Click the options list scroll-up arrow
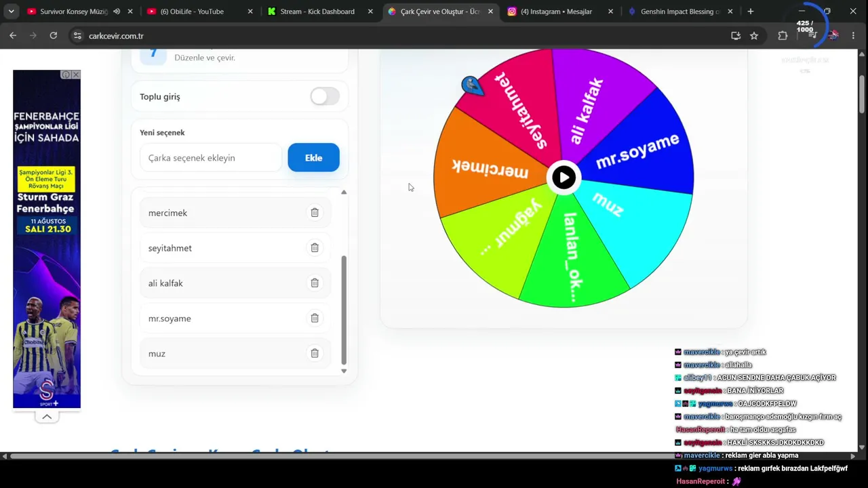868x488 pixels. pos(344,192)
